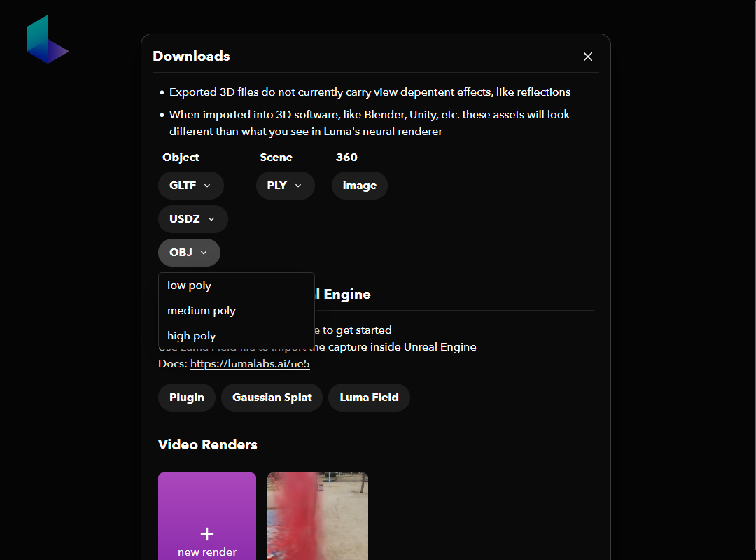Expand the USDZ object dropdown
Viewport: 756px width, 560px height.
pyautogui.click(x=193, y=219)
